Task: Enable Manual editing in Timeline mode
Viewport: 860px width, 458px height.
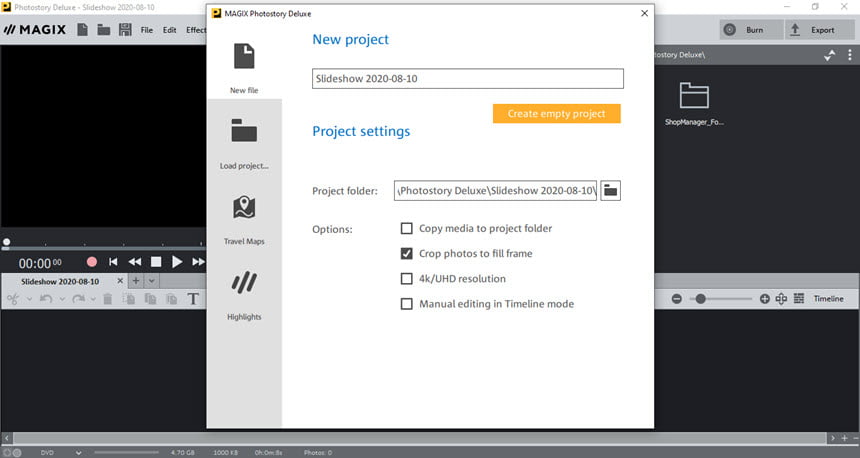Action: [x=406, y=304]
